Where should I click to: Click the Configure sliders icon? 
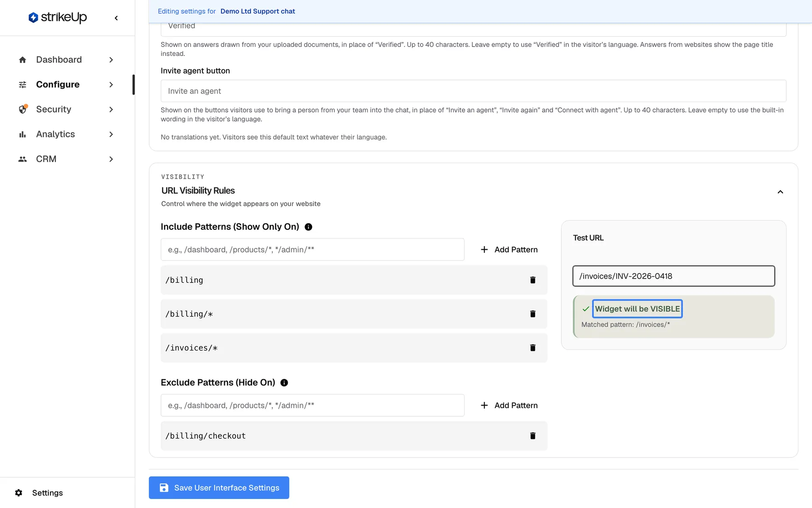click(x=23, y=84)
